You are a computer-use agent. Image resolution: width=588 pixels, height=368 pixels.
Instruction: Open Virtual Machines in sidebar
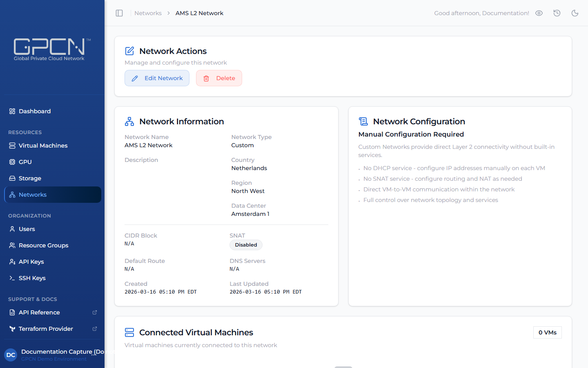click(x=53, y=146)
